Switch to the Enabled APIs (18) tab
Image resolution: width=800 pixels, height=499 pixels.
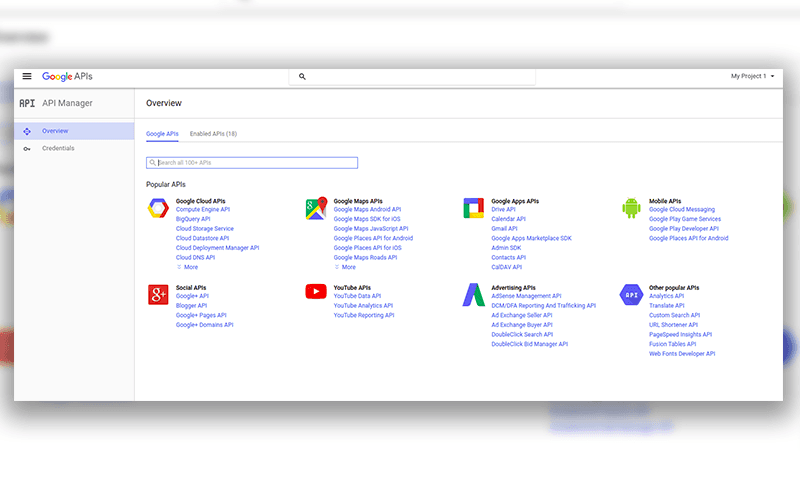213,134
